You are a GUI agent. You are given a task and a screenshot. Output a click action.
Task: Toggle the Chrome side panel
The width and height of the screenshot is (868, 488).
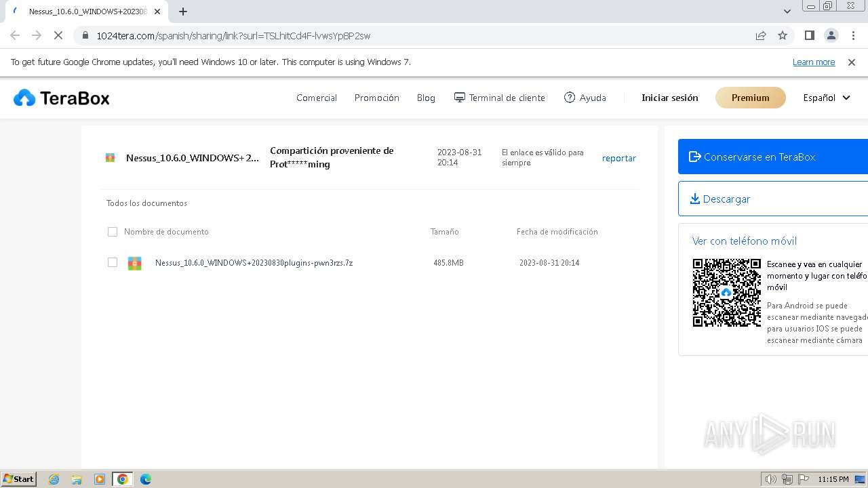(x=810, y=36)
